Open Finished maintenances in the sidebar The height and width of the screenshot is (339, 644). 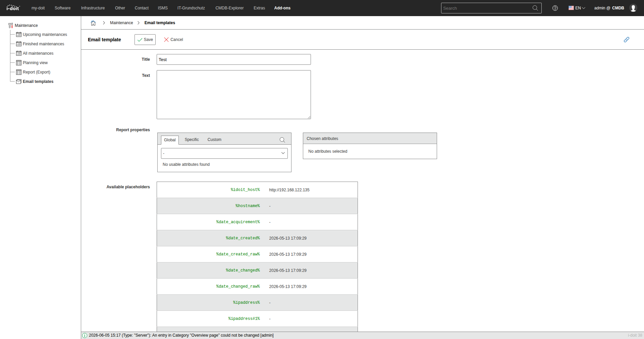click(43, 44)
